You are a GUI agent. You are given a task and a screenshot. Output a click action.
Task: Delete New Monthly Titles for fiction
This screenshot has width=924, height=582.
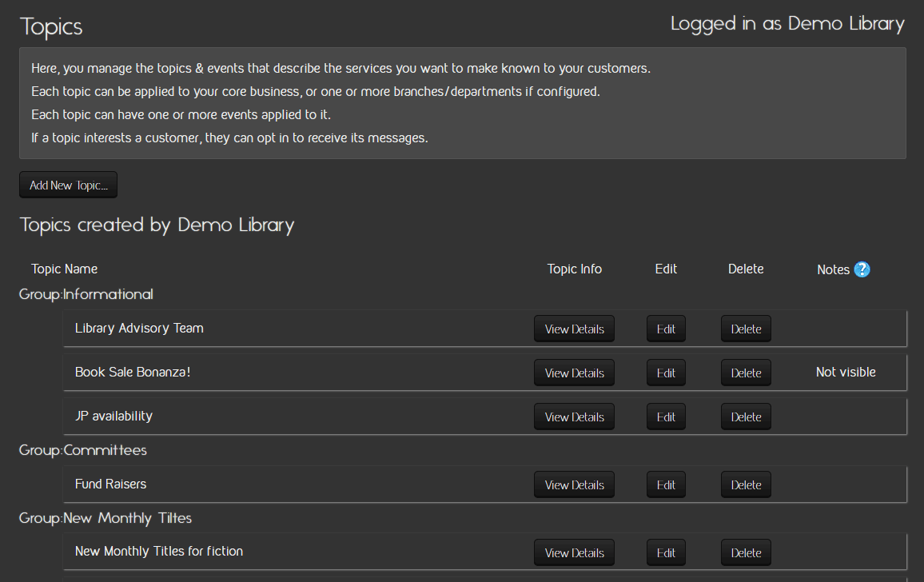[746, 552]
